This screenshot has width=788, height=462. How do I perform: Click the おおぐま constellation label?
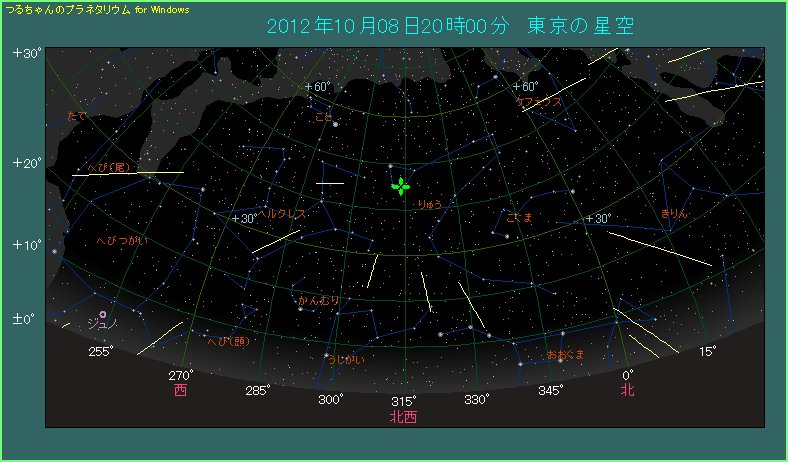[x=566, y=355]
